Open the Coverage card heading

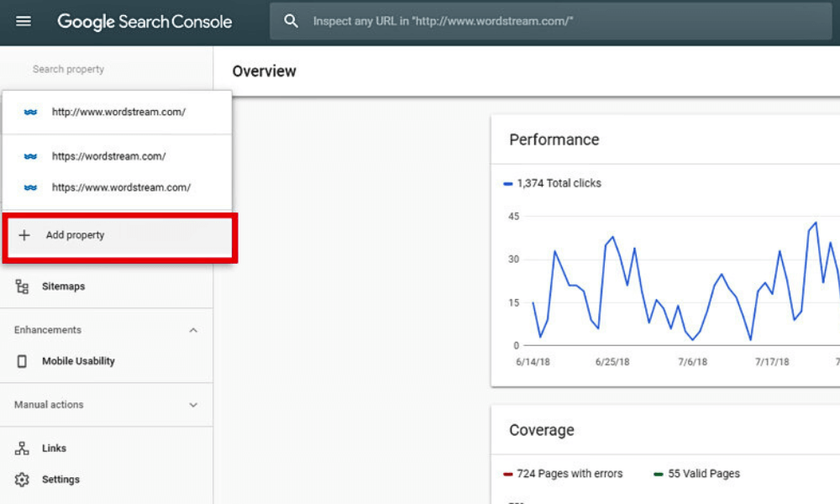point(542,430)
